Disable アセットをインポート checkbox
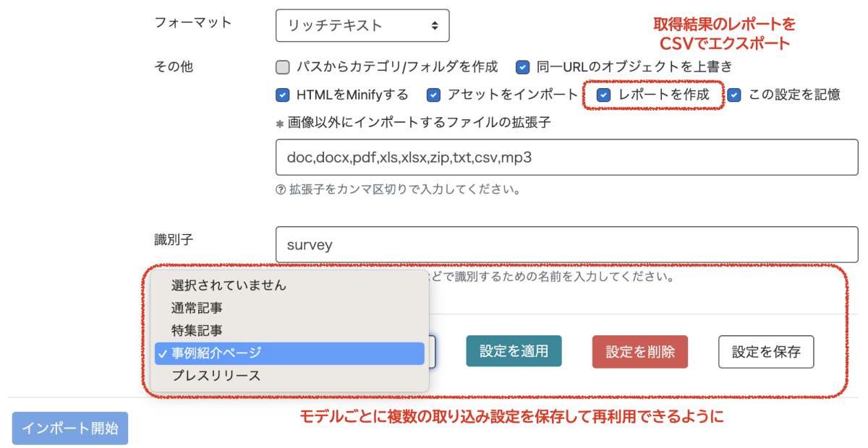Viewport: 868px width, 448px height. [434, 95]
